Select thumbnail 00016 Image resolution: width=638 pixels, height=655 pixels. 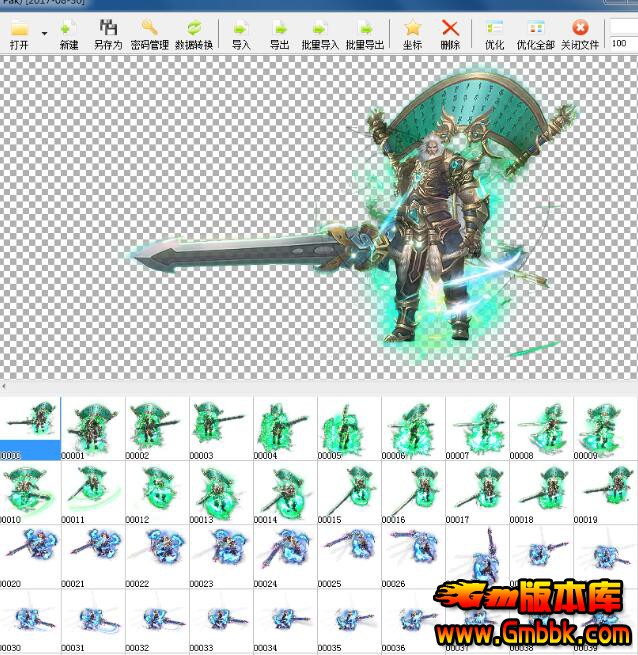click(413, 493)
